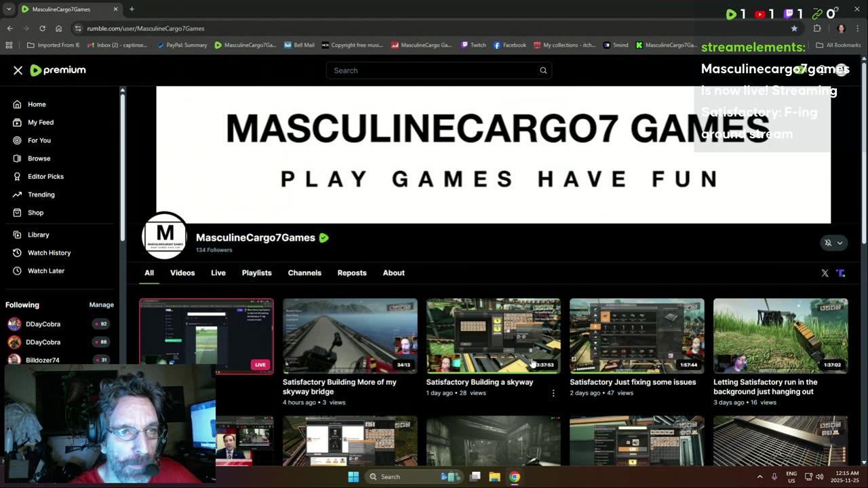This screenshot has width=868, height=488.
Task: Switch to the About tab
Action: pyautogui.click(x=393, y=273)
